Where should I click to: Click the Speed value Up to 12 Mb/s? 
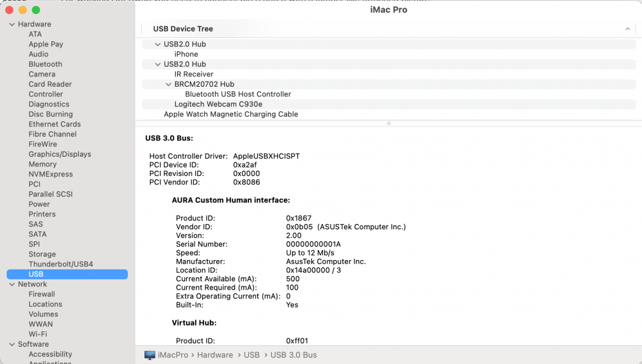310,253
